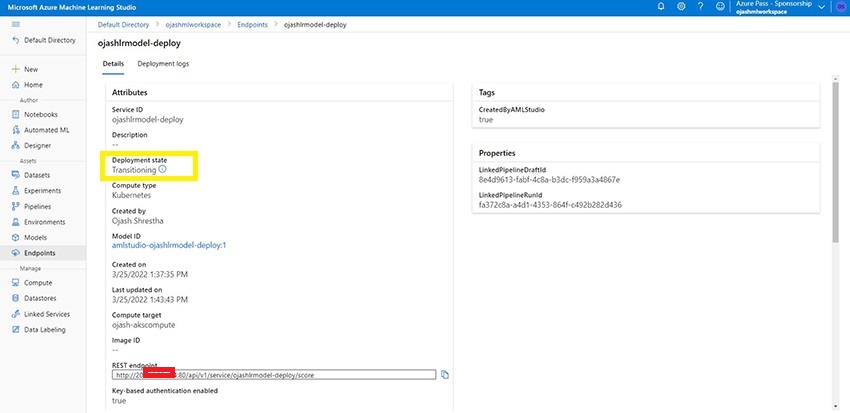Select Endpoints in the sidebar

click(43, 253)
